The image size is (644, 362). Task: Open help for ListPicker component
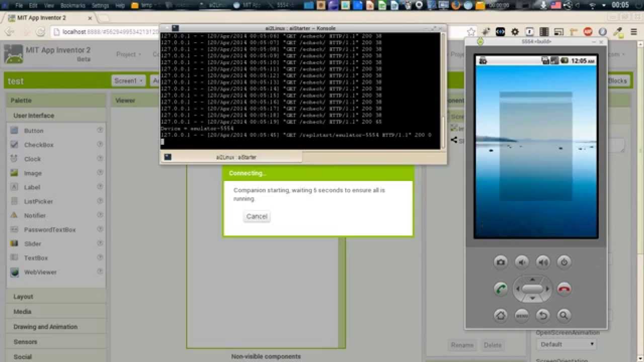click(x=100, y=201)
